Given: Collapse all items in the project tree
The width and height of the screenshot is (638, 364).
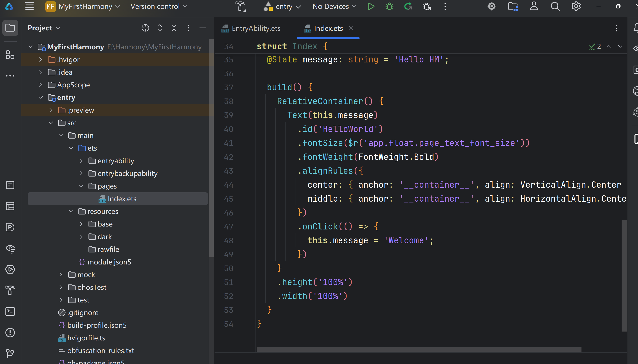Looking at the screenshot, I should [174, 28].
